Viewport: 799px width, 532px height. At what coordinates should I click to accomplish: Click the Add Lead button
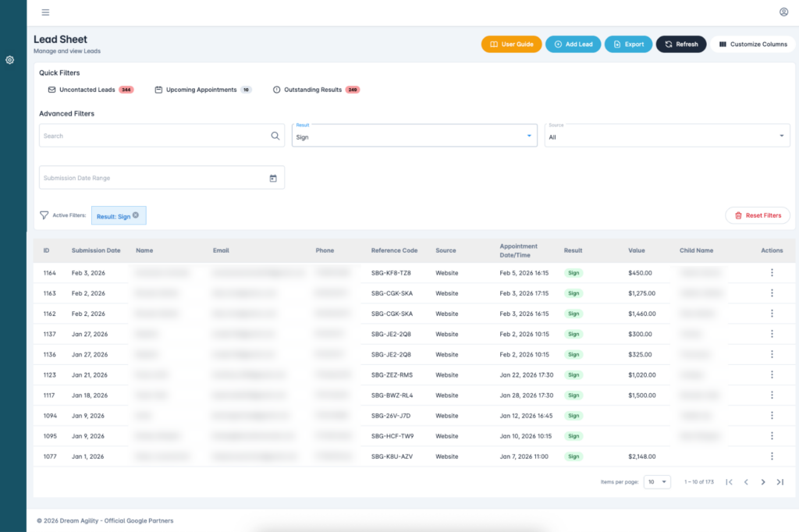point(573,44)
